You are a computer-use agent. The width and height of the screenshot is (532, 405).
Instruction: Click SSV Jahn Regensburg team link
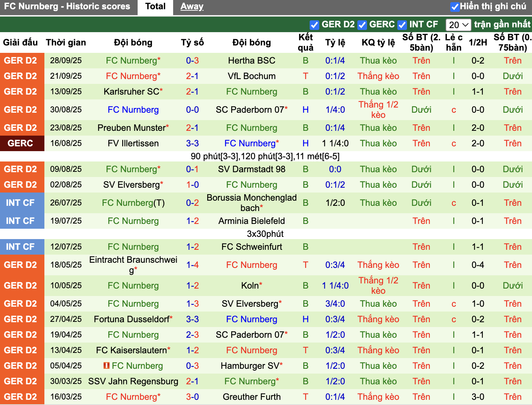[x=133, y=381]
